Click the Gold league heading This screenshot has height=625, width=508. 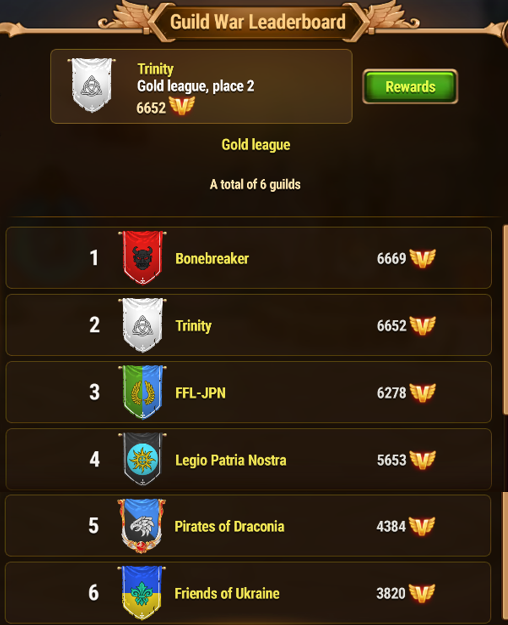[256, 145]
